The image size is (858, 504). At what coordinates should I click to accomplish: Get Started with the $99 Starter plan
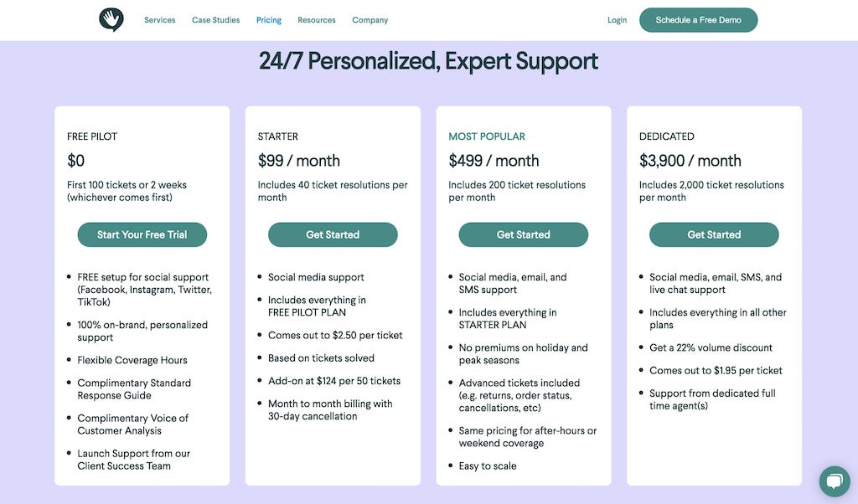(x=333, y=234)
